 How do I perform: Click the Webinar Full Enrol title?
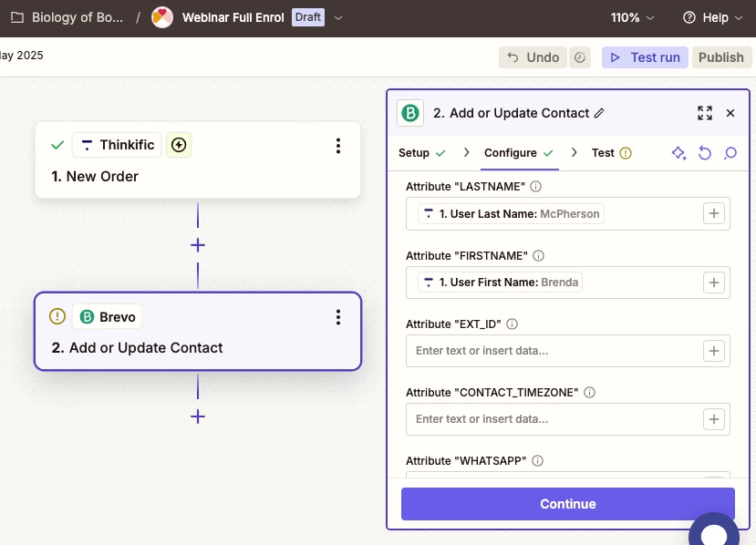[233, 18]
